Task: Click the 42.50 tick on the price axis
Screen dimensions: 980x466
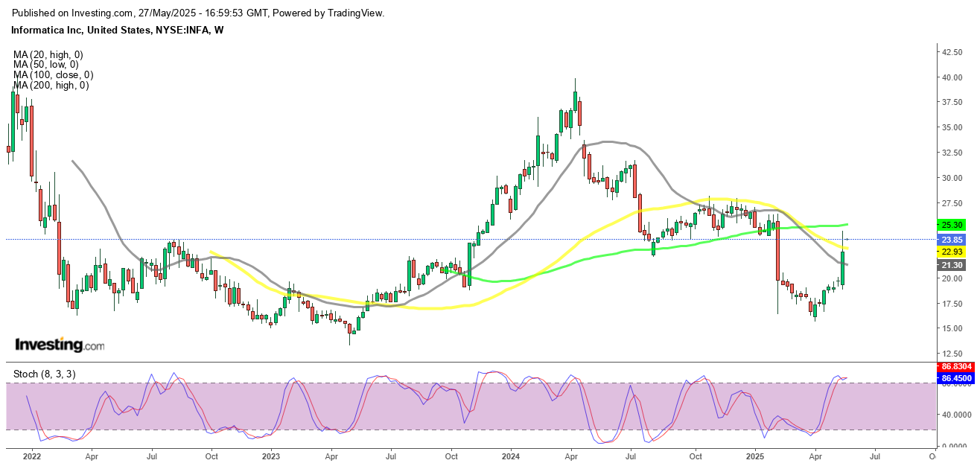Action: tap(955, 52)
